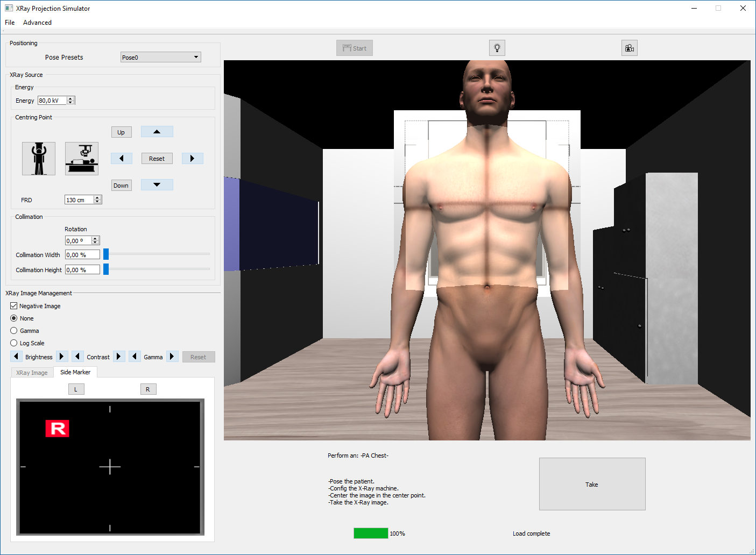Increase brightness with the right arrow
This screenshot has height=555, width=756.
(x=62, y=357)
